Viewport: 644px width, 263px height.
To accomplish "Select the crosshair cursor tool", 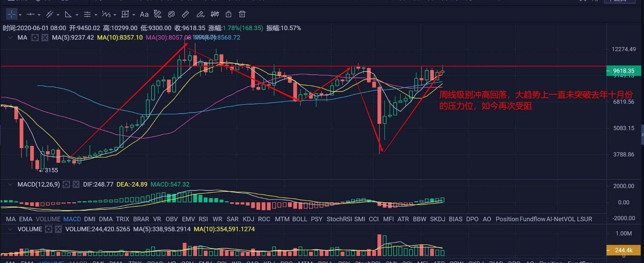I will [12, 14].
